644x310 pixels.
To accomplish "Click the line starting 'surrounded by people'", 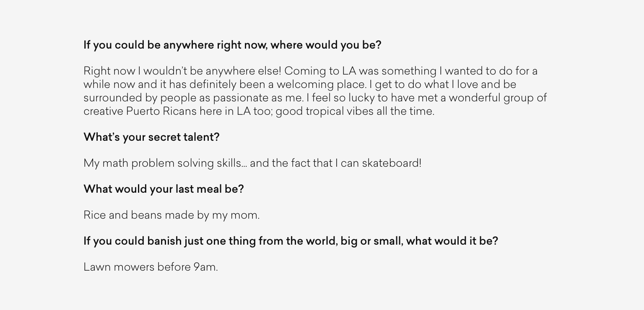I will pos(315,98).
